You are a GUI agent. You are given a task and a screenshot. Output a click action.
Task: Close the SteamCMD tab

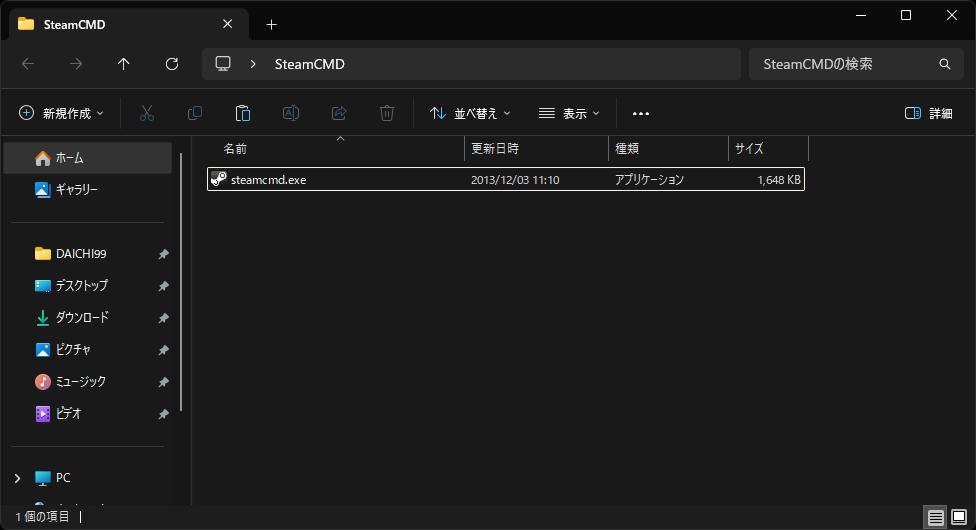coord(228,24)
